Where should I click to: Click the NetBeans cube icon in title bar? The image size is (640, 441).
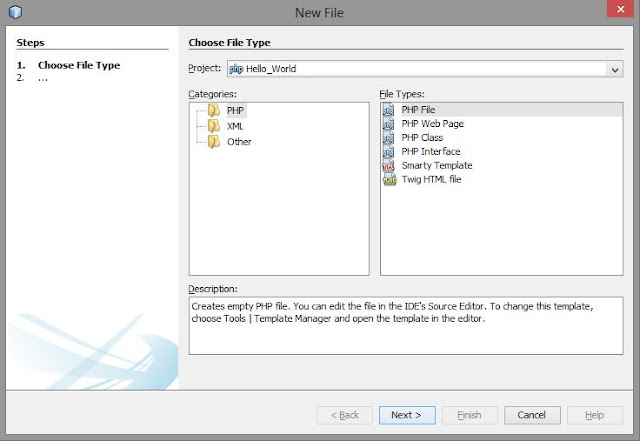coord(16,12)
